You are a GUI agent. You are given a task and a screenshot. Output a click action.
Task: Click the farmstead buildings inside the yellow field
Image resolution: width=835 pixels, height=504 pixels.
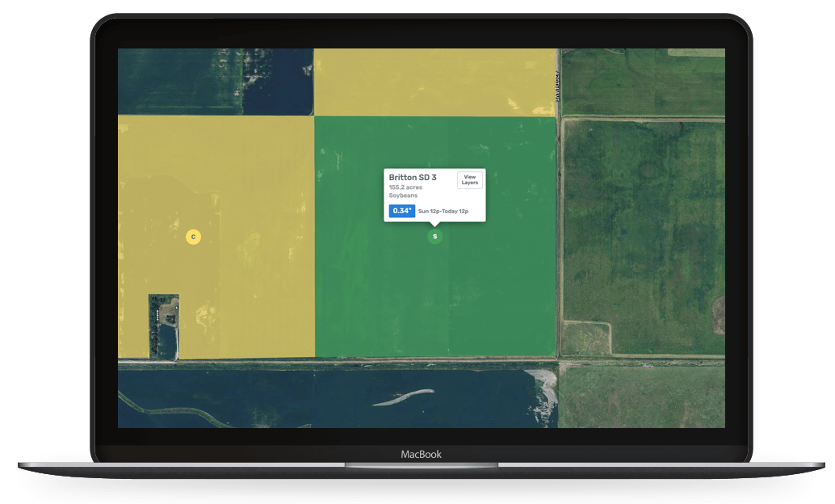tap(164, 325)
